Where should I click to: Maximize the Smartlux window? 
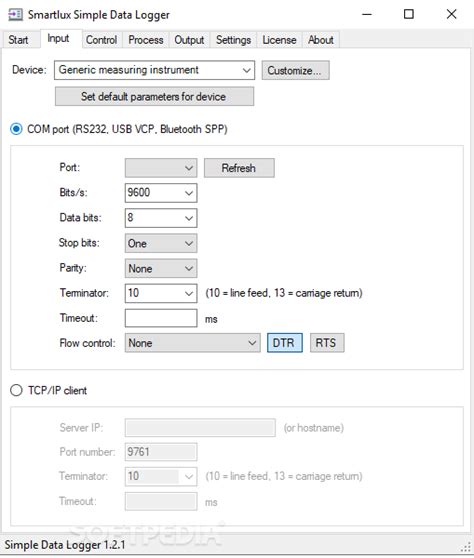coord(409,15)
